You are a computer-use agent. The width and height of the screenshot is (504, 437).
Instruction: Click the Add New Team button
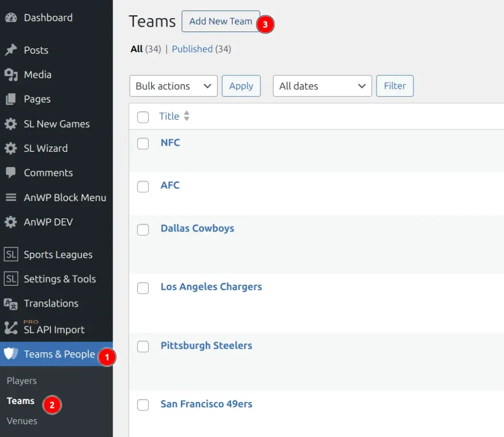coord(220,21)
